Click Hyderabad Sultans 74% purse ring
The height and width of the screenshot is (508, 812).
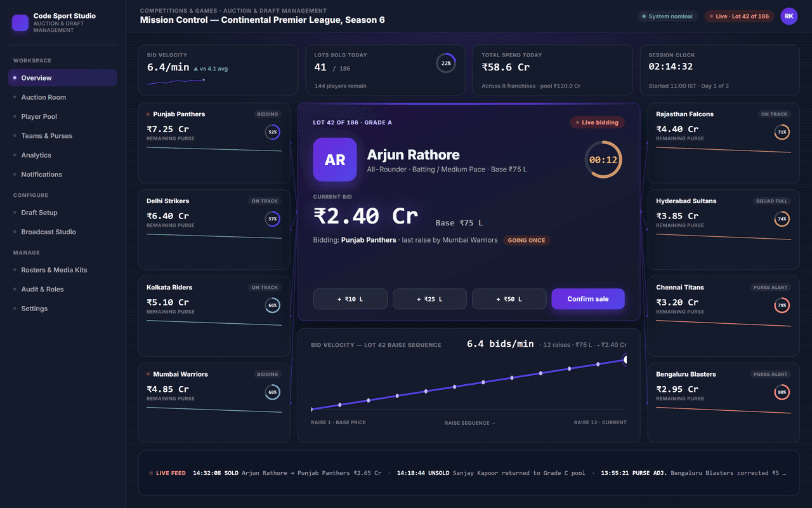(x=782, y=219)
